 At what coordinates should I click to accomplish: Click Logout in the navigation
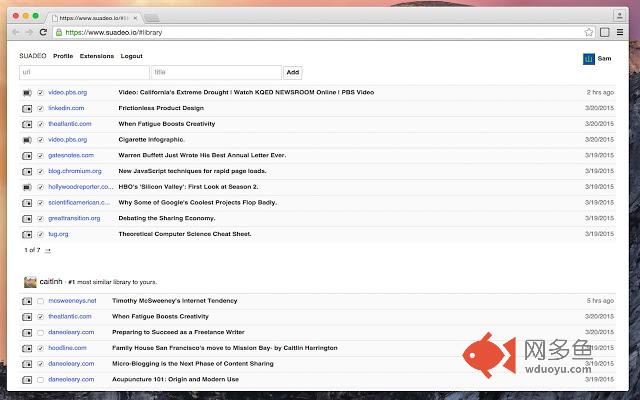point(131,56)
